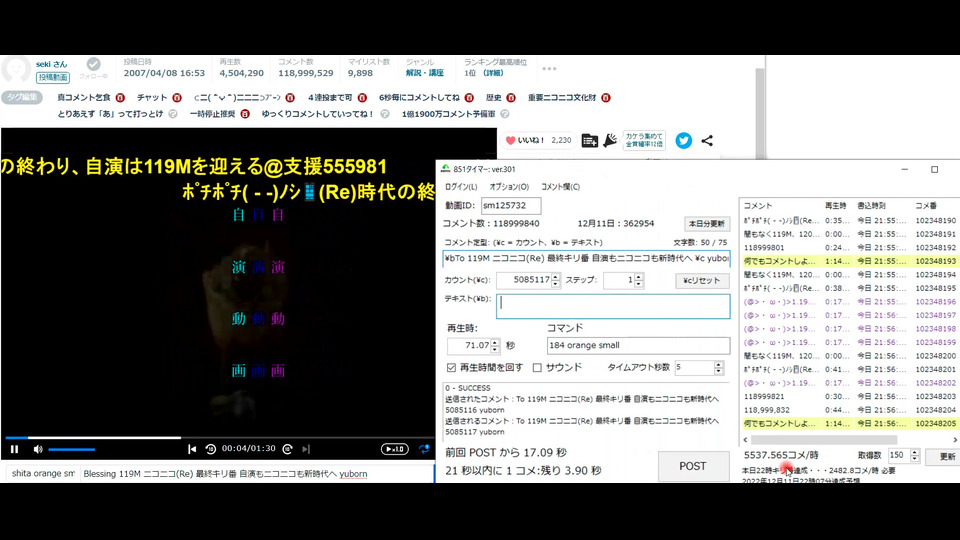Toggle the comment loop icon in player
This screenshot has width=960, height=540.
point(425,449)
